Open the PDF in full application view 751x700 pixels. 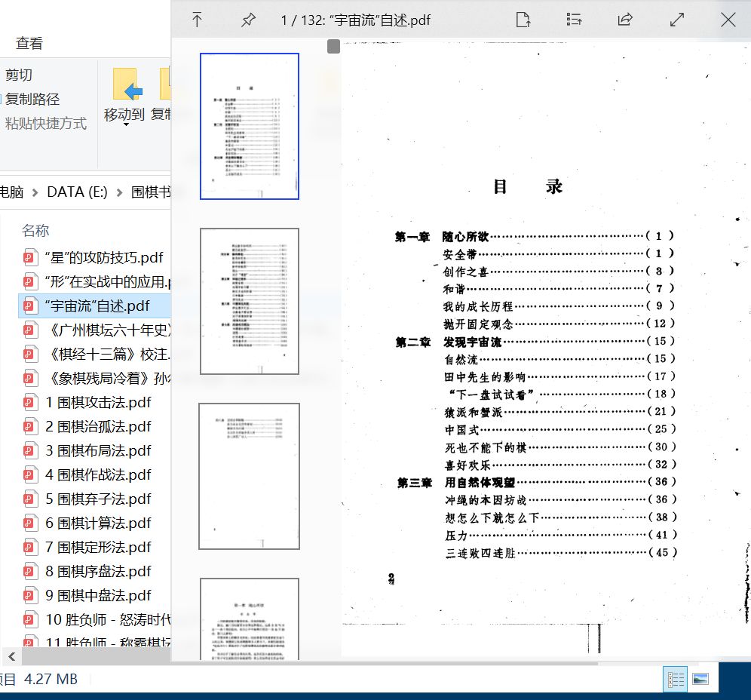198,20
